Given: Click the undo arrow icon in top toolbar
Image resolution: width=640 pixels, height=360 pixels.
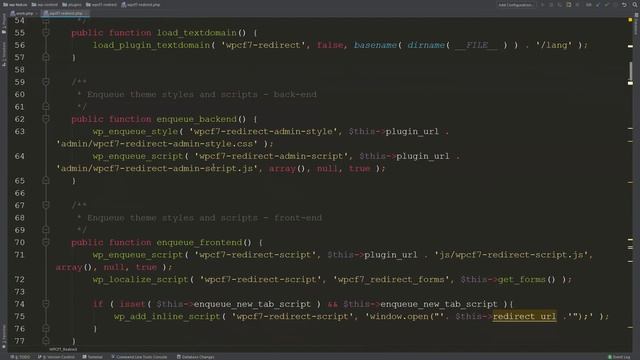Looking at the screenshot, I should 624,5.
